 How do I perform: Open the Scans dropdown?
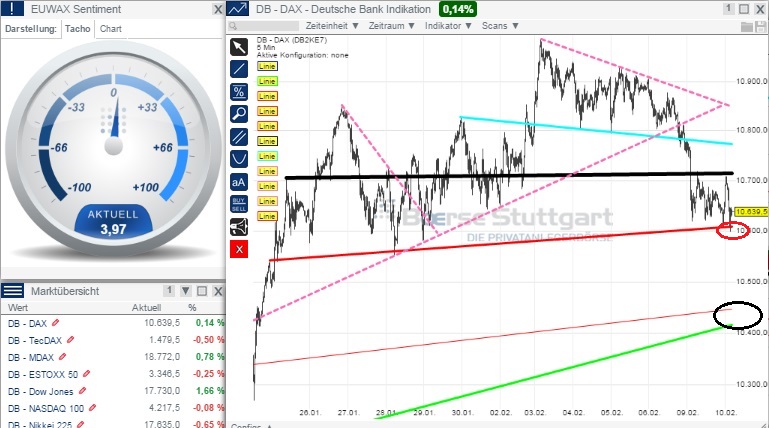coord(500,26)
